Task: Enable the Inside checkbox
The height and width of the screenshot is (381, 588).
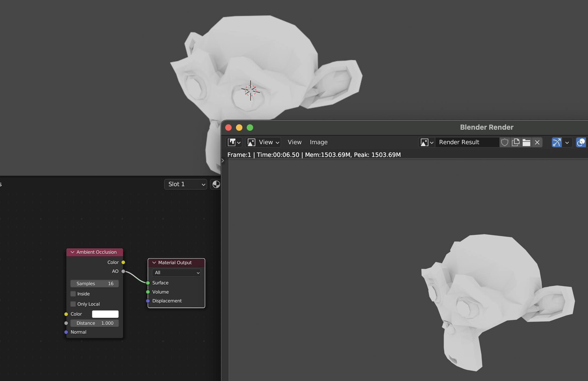Action: [73, 294]
